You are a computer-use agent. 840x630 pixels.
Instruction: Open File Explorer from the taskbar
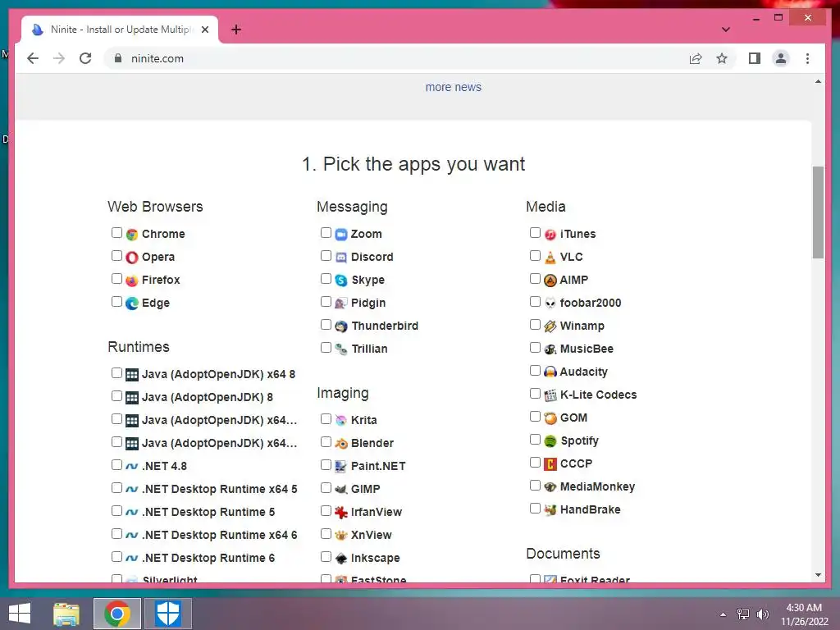66,614
